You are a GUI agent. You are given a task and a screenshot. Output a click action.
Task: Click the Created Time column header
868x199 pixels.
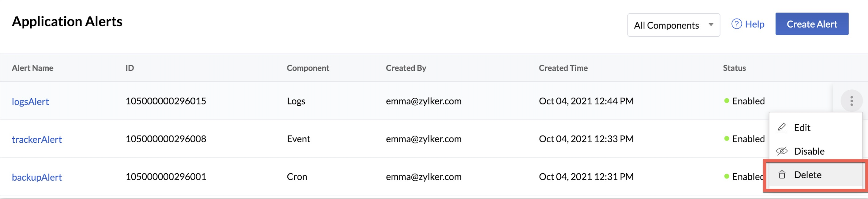click(563, 68)
